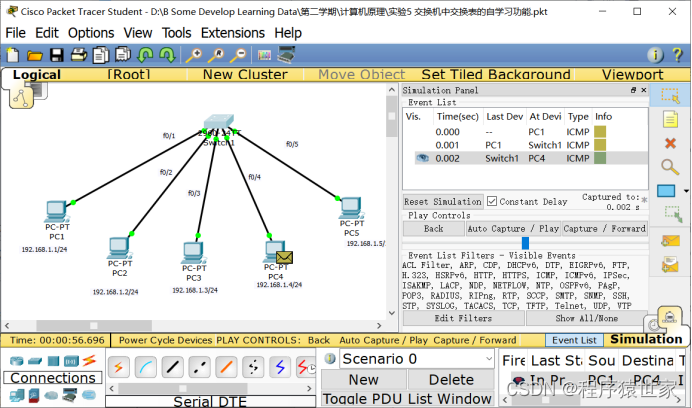
Task: Open a file via folder icon
Action: [34, 55]
